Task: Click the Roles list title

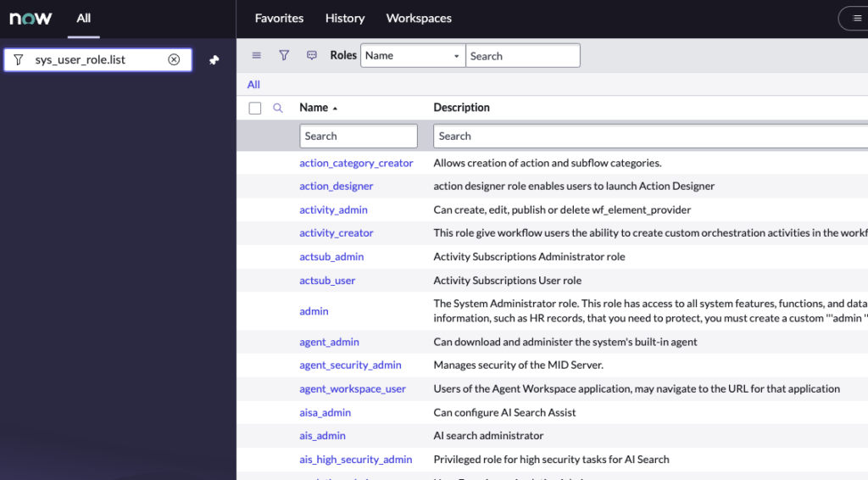Action: 343,55
